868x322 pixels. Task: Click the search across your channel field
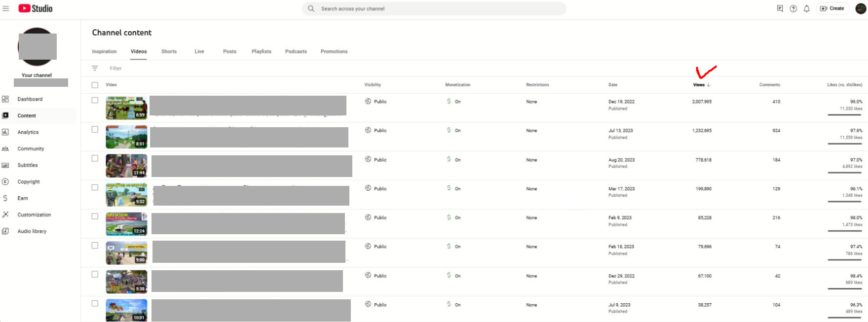click(x=434, y=8)
